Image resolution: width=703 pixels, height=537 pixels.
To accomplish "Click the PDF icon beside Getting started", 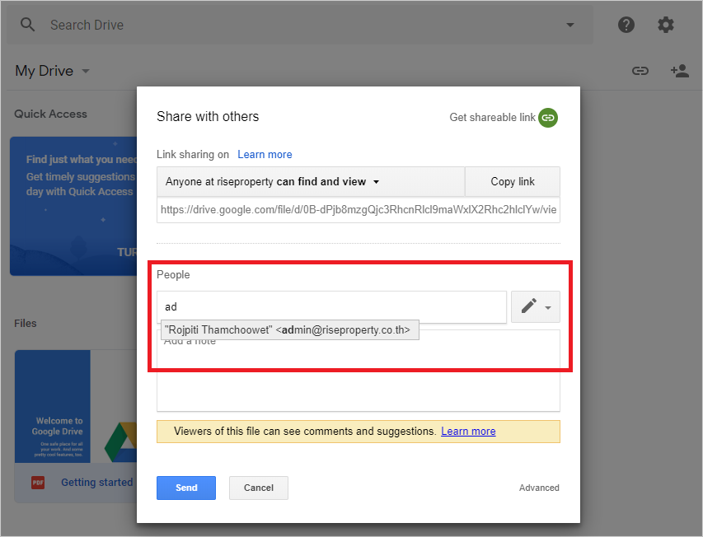I will [x=38, y=482].
